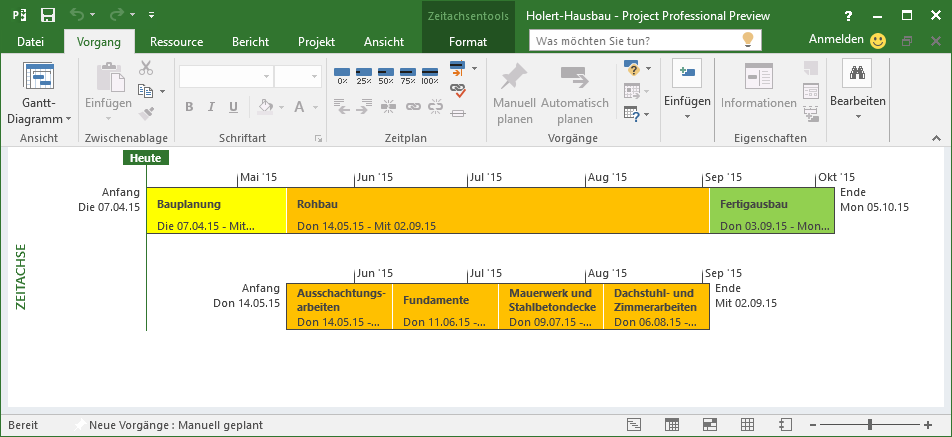Click the Undo arrow icon
This screenshot has width=952, height=437.
(76, 15)
